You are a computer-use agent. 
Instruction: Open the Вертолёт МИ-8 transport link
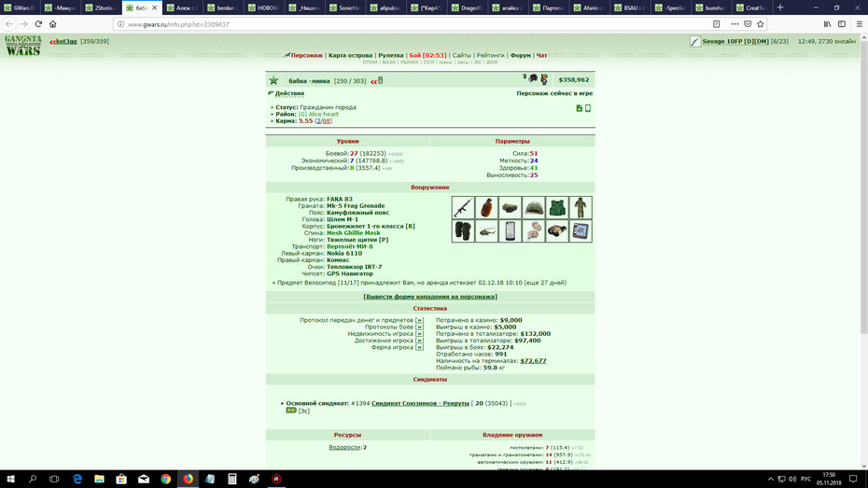pyautogui.click(x=349, y=246)
